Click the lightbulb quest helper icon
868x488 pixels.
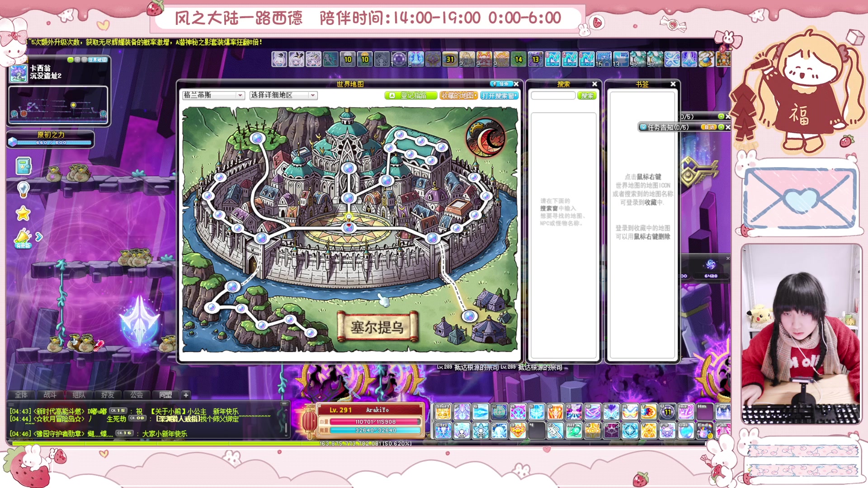pyautogui.click(x=23, y=189)
